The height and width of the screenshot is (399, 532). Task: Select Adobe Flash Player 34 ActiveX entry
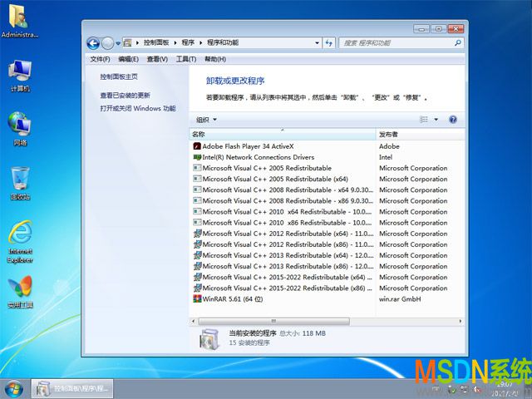coord(248,146)
